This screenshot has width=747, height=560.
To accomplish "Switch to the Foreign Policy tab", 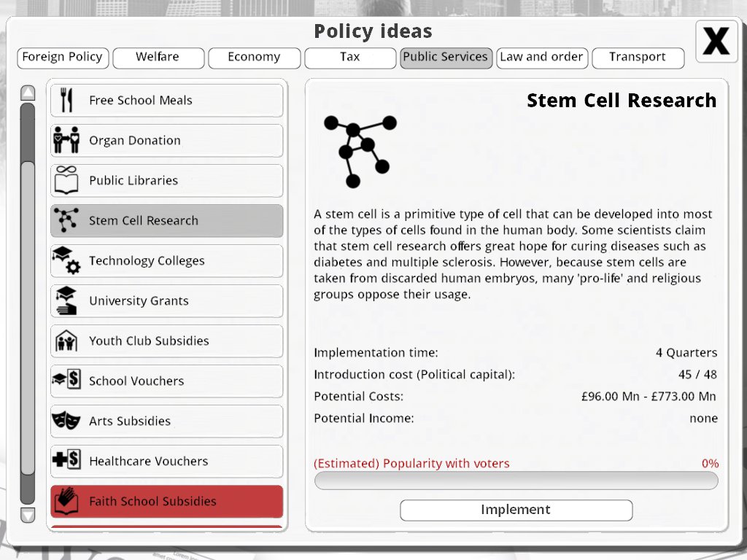I will click(63, 57).
